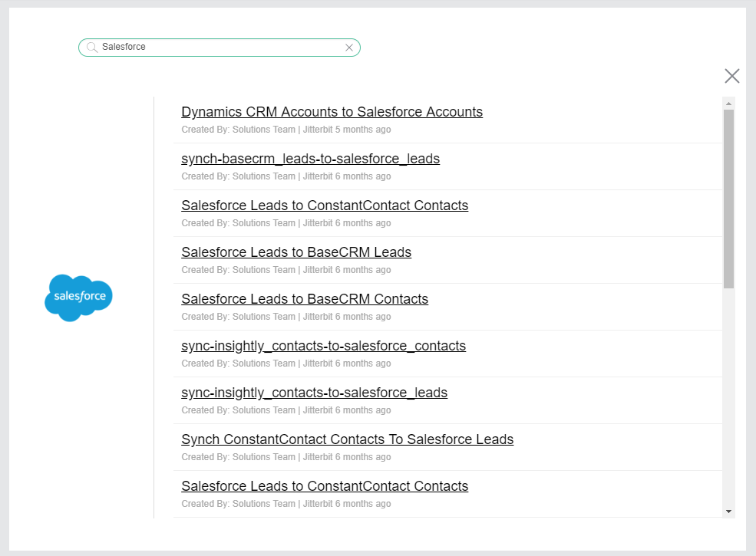
Task: Click the results list scrollbar thumb
Action: pos(728,198)
